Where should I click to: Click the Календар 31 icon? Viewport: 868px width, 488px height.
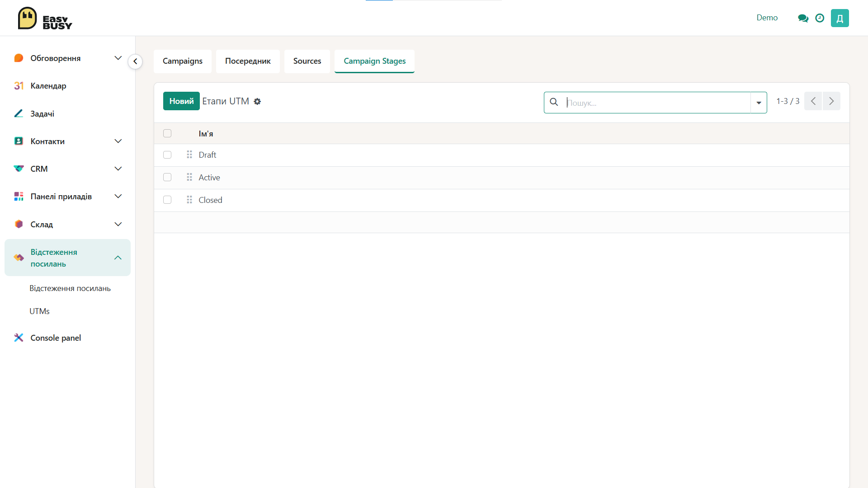pos(19,86)
